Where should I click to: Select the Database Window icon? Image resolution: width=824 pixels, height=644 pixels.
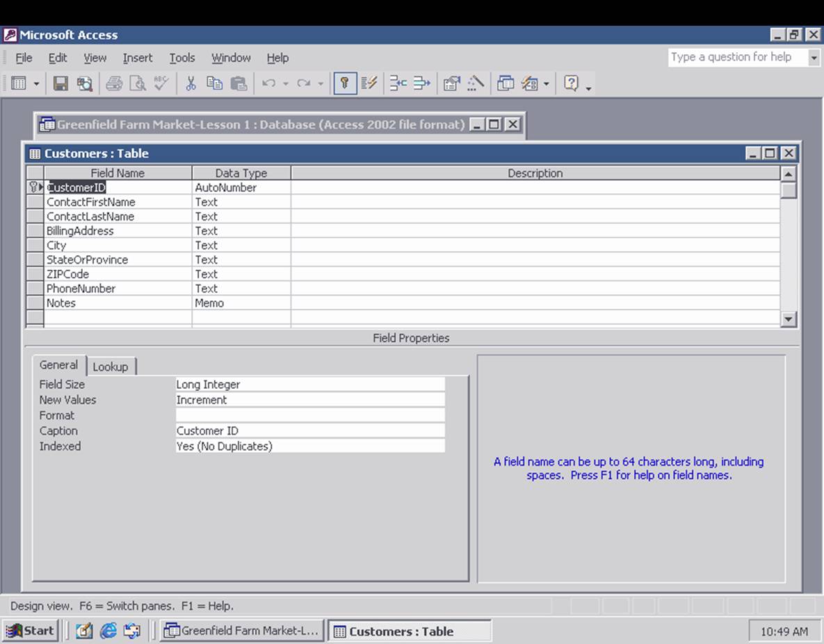tap(506, 83)
